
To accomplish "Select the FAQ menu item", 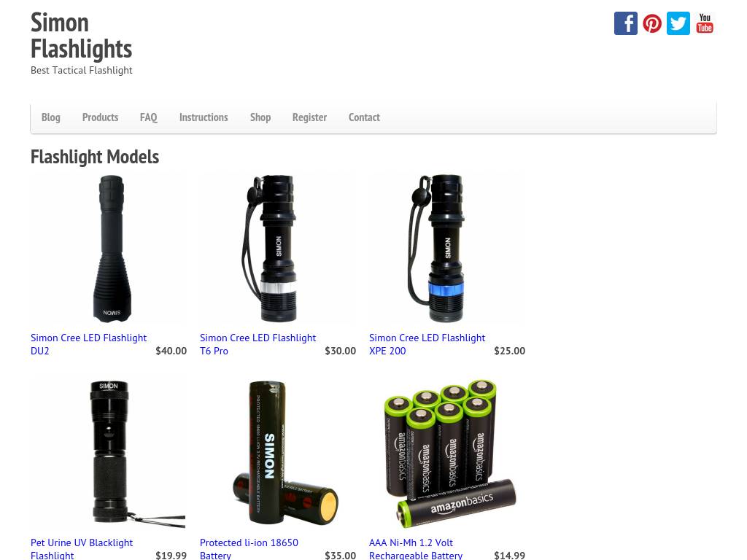I will tap(149, 117).
